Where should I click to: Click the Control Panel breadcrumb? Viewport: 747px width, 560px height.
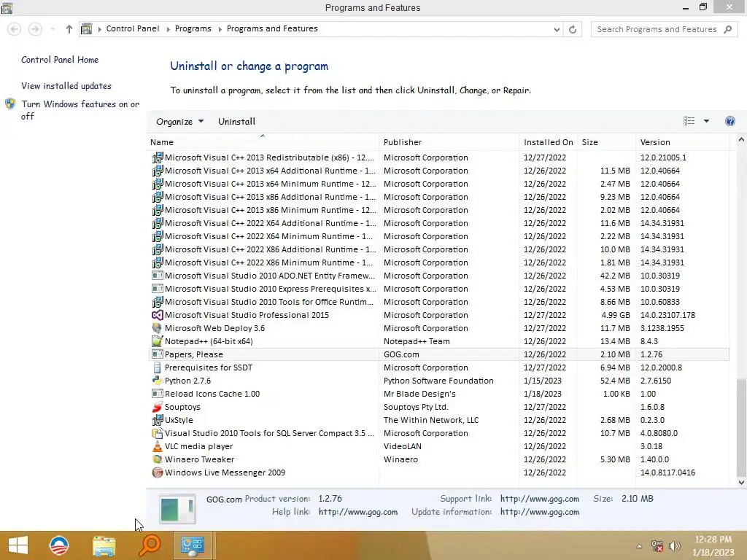(x=133, y=28)
